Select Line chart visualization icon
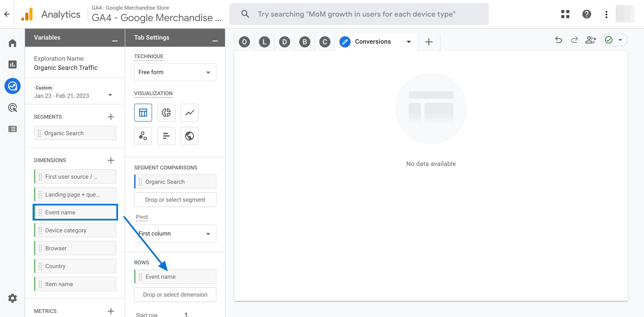The height and width of the screenshot is (317, 644). point(189,113)
